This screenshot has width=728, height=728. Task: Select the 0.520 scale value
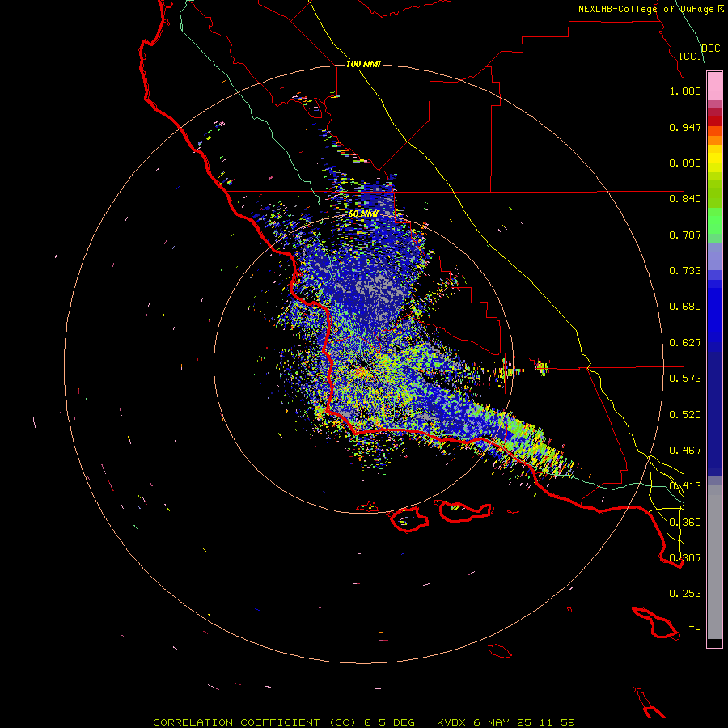[x=685, y=415]
